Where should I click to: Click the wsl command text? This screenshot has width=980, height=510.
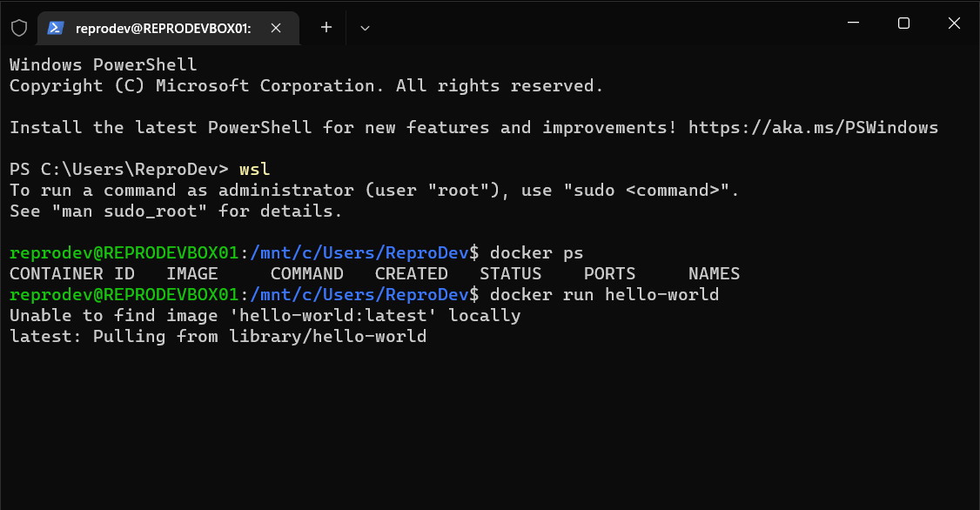253,169
